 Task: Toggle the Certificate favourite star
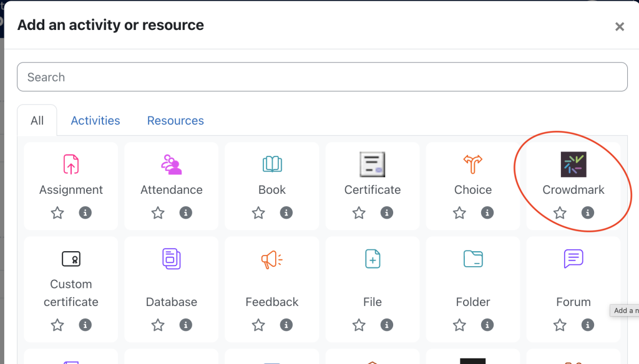359,213
